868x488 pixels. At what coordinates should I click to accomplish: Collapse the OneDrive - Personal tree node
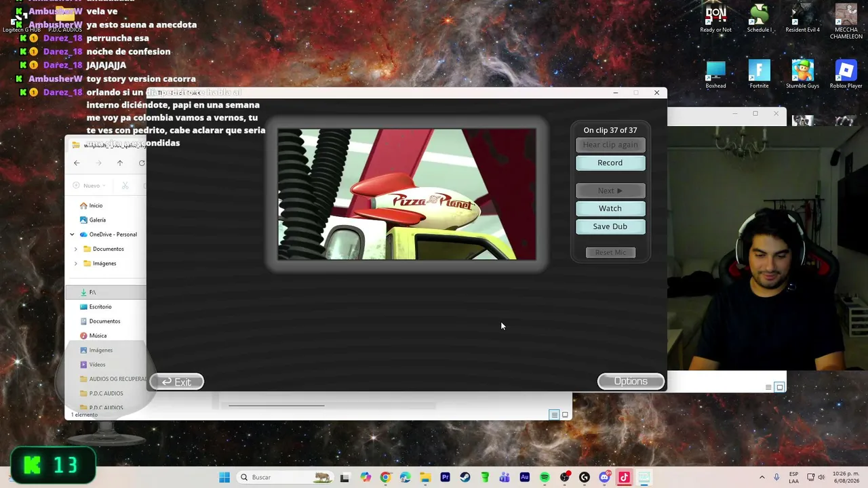click(73, 235)
